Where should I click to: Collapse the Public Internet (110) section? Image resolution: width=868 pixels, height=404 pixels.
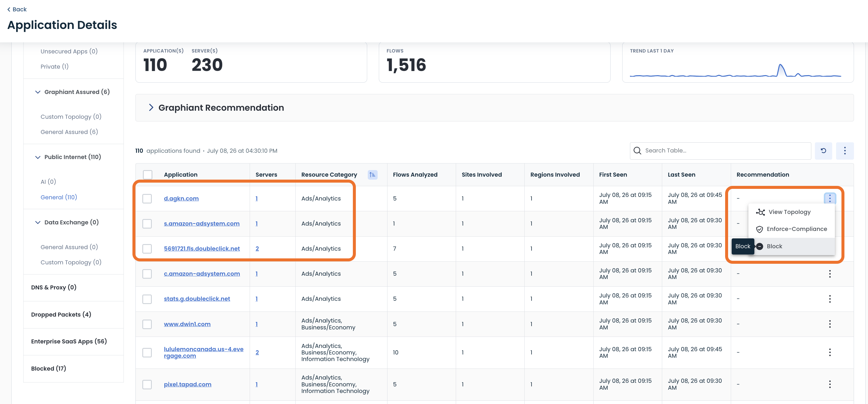click(x=38, y=157)
